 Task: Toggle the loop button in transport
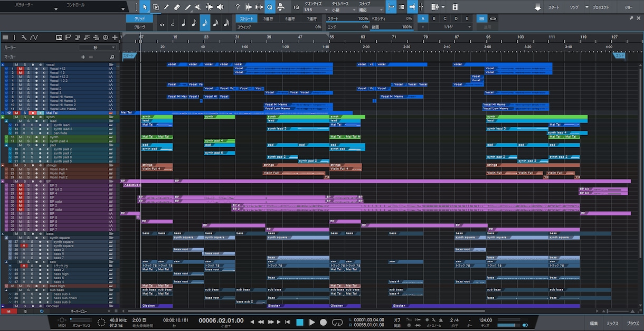point(336,322)
